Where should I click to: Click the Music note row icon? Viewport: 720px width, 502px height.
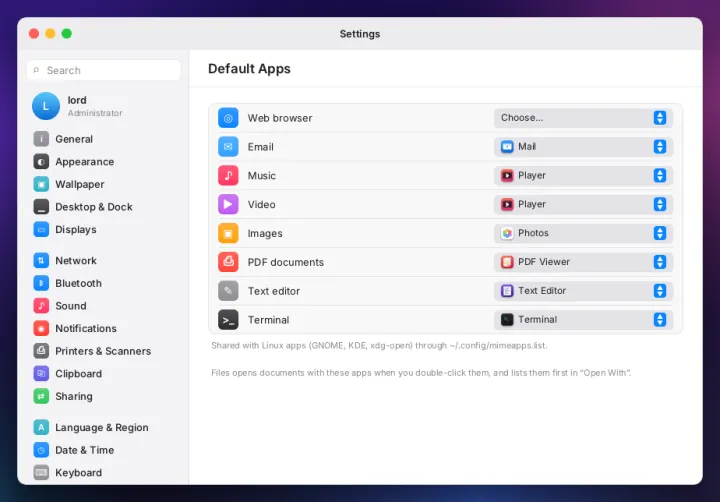(x=228, y=175)
